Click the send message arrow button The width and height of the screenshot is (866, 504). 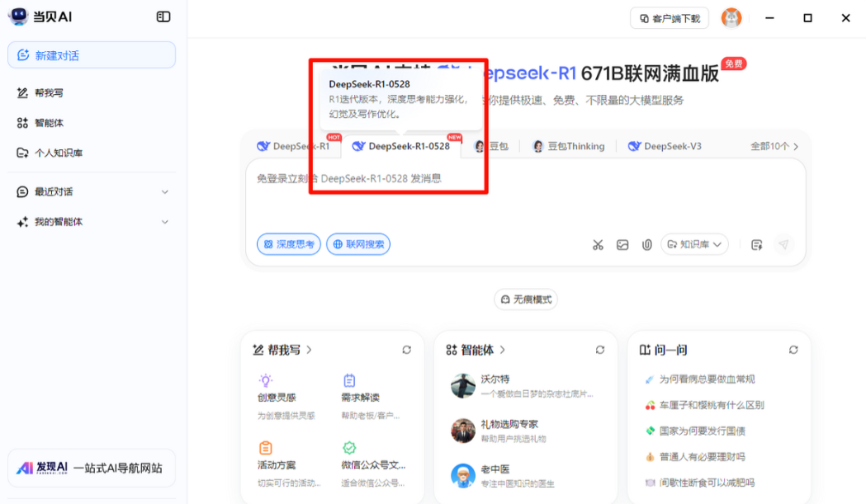coord(783,244)
